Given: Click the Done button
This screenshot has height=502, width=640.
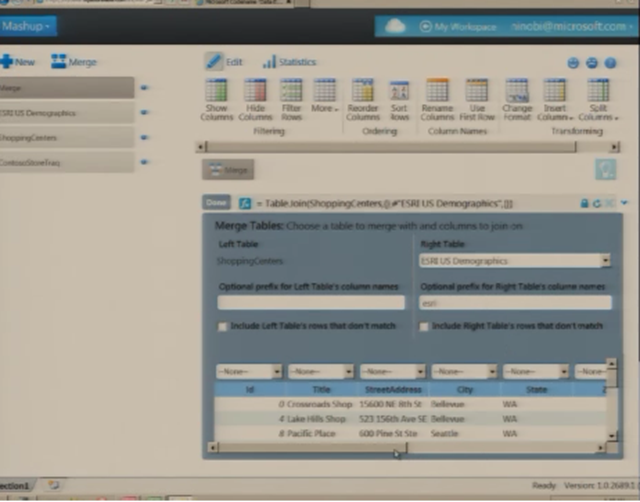Looking at the screenshot, I should (x=216, y=202).
